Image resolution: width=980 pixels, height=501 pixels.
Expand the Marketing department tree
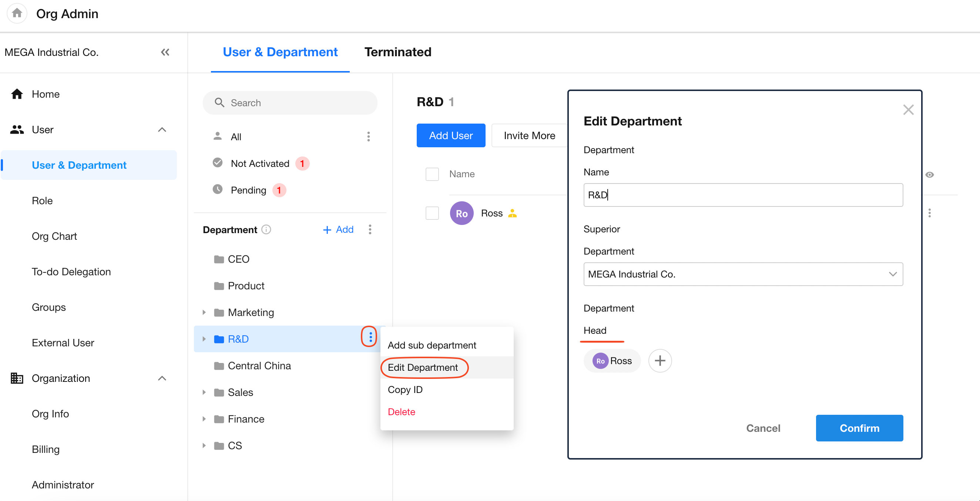204,312
